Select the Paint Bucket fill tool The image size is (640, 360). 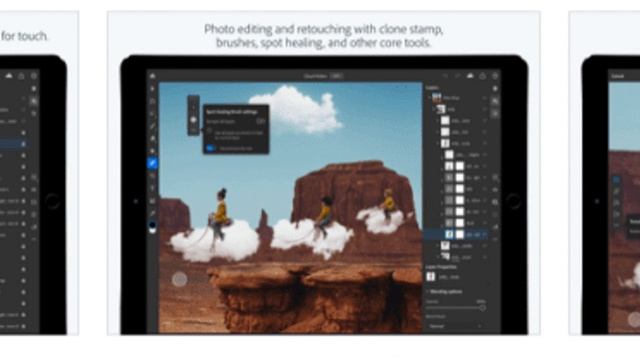[x=153, y=151]
